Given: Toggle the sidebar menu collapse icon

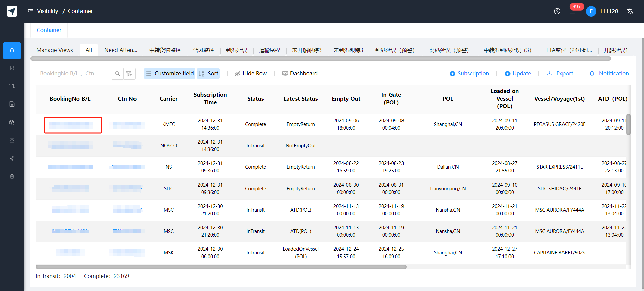Looking at the screenshot, I should [31, 11].
